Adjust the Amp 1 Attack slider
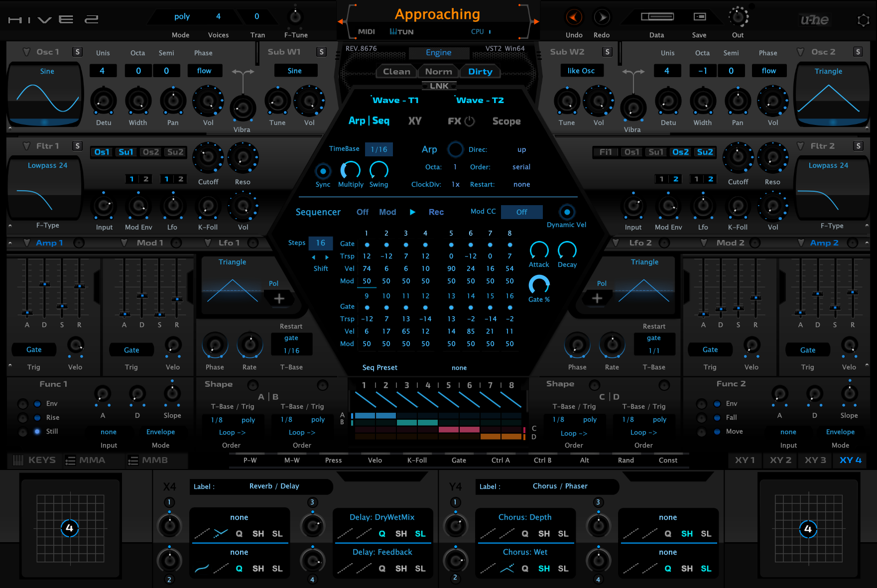Screen dimensions: 877x588 (x=27, y=313)
